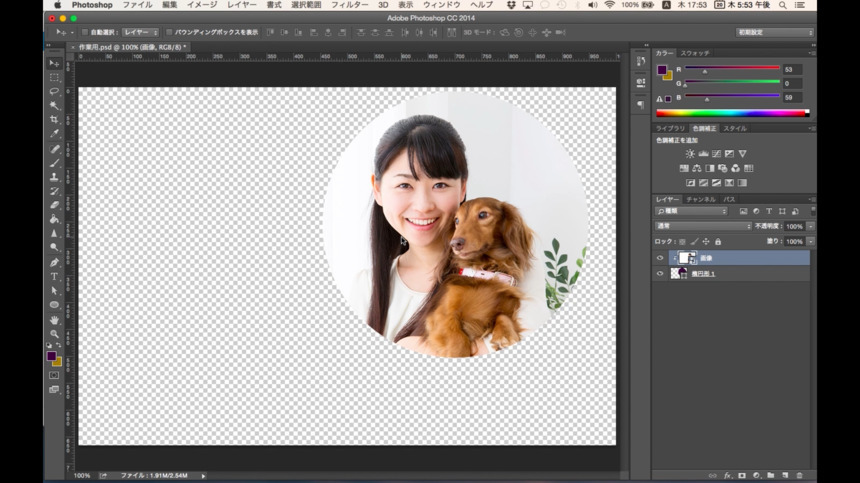Viewport: 860px width, 483px height.
Task: Select the Eyedropper tool
Action: 54,133
